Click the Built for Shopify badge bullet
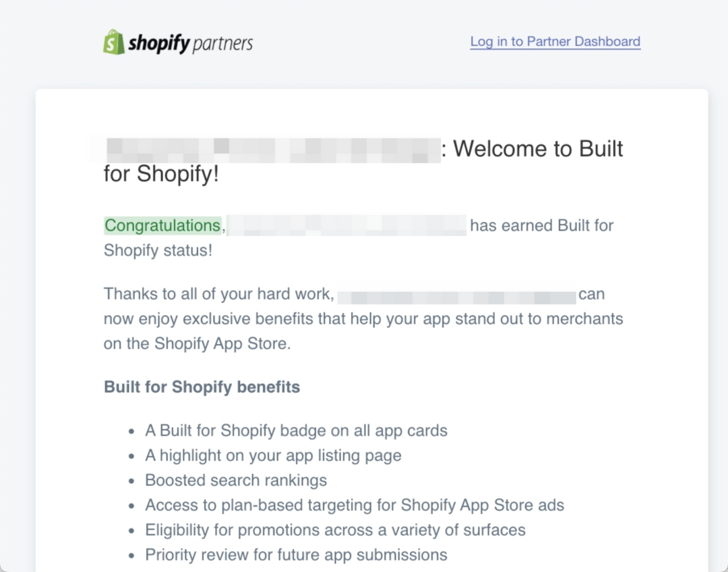Screen dimensions: 728x572 (x=296, y=431)
